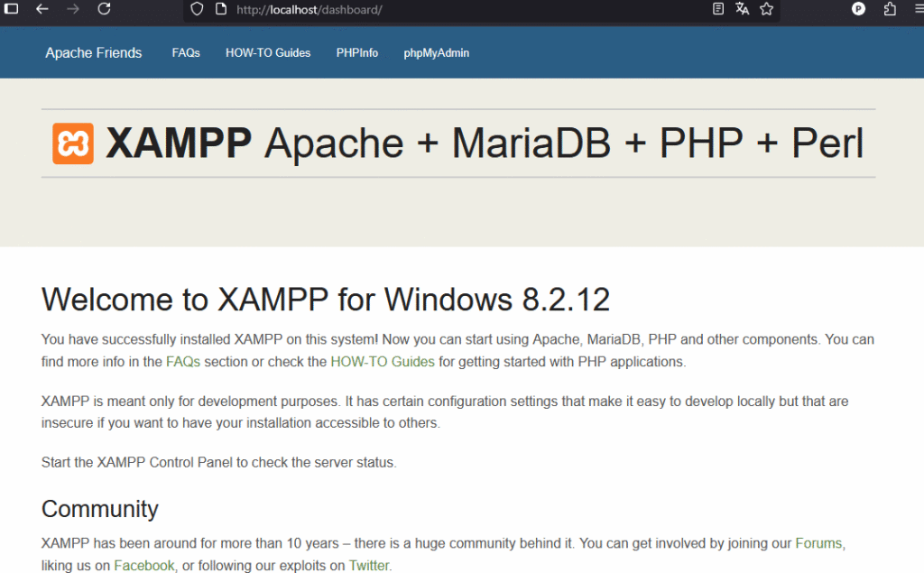The image size is (924, 573).
Task: Click the shield tracking protection icon
Action: 197,9
